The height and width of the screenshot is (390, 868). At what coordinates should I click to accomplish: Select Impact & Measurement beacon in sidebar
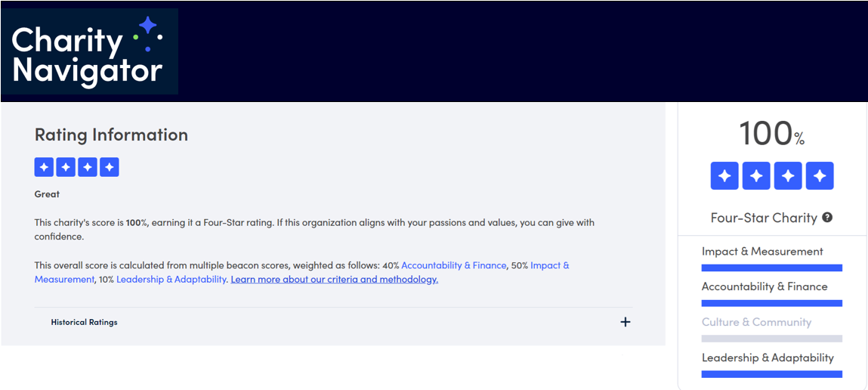[x=762, y=252]
